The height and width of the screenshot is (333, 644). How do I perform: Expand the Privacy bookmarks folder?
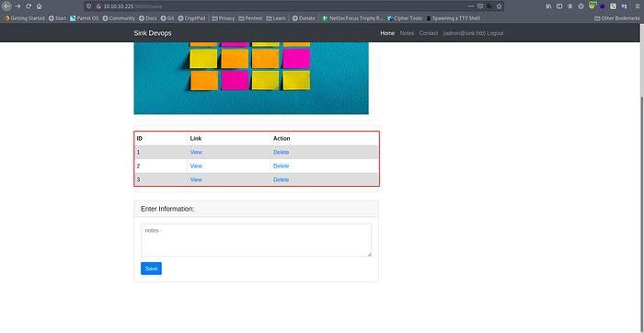coord(224,18)
